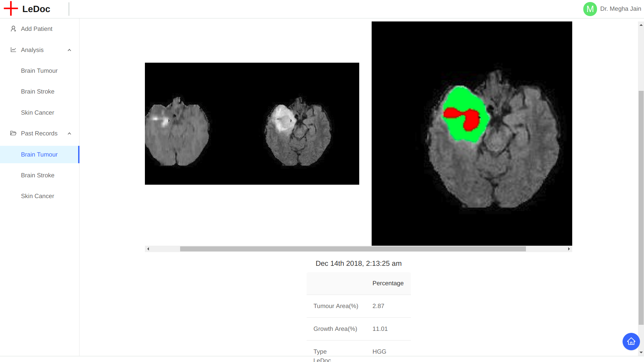Click the green M user avatar
This screenshot has height=362, width=644.
[x=590, y=9]
